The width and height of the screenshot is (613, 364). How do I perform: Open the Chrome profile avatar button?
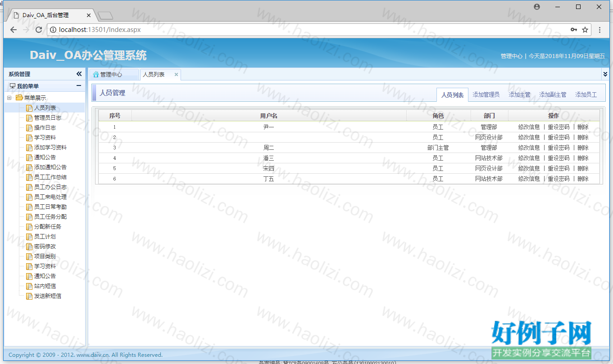click(537, 7)
